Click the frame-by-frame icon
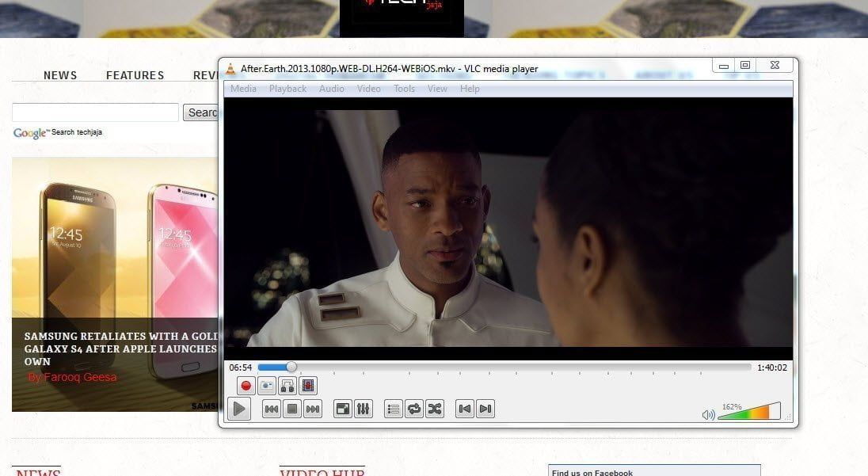 (308, 386)
